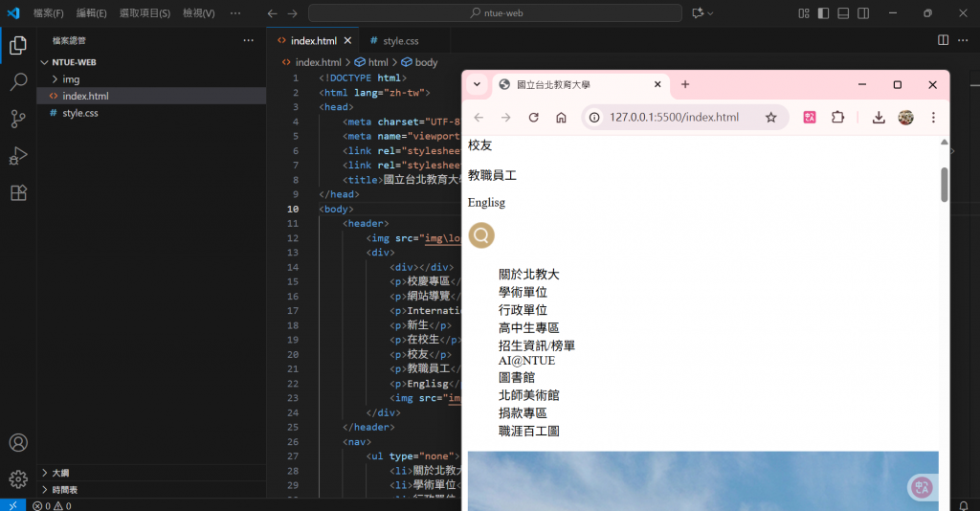
Task: Open the Accounts menu
Action: tap(18, 442)
